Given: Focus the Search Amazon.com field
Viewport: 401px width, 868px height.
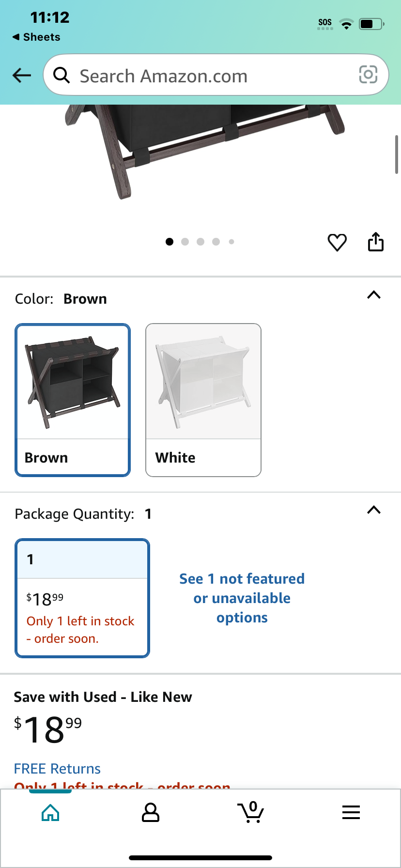Looking at the screenshot, I should 216,75.
